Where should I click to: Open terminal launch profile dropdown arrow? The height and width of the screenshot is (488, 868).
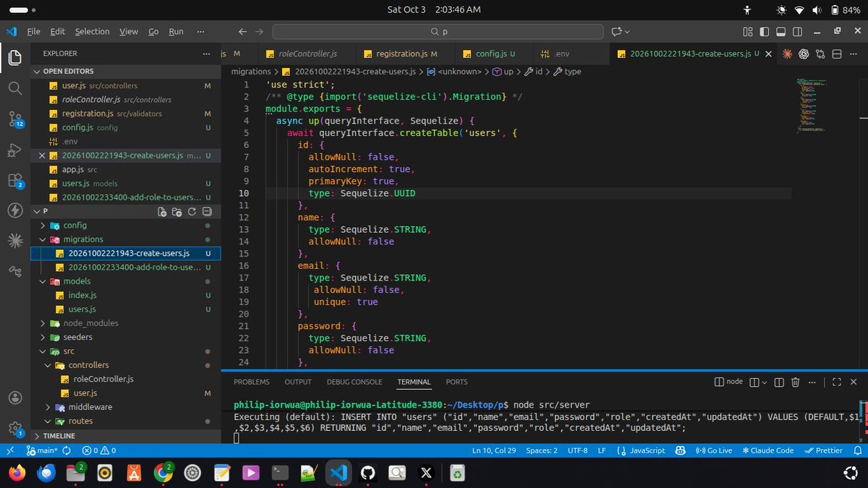coord(765,382)
